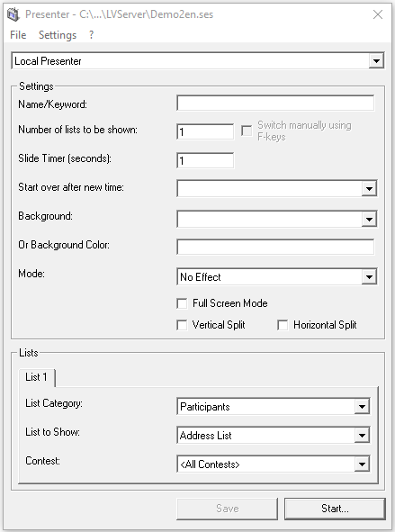The height and width of the screenshot is (532, 395).
Task: Click the Name/Keyword text field
Action: pos(275,103)
